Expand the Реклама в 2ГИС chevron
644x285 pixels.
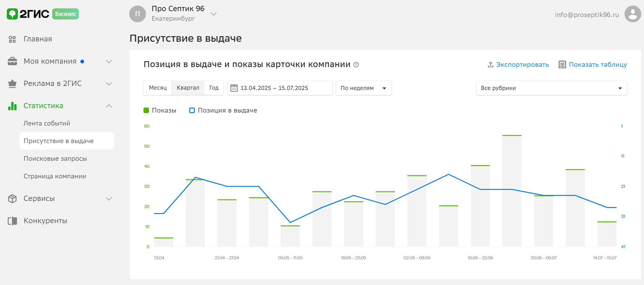(109, 84)
